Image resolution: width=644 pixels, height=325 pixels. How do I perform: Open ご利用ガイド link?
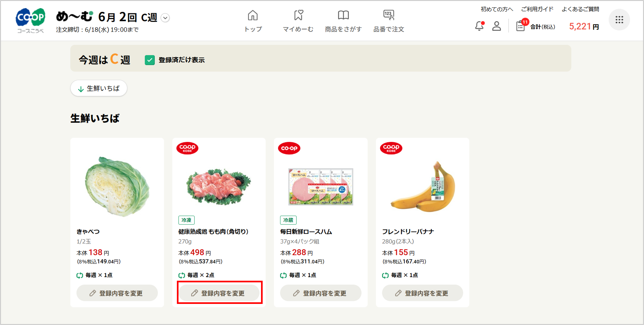[x=537, y=9]
